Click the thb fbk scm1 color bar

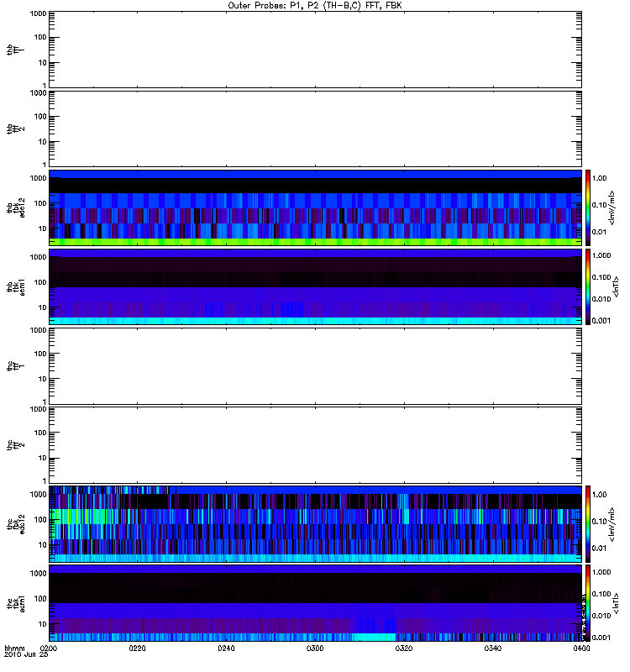tap(588, 286)
